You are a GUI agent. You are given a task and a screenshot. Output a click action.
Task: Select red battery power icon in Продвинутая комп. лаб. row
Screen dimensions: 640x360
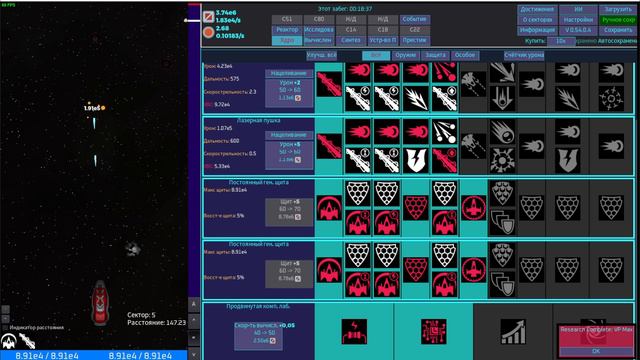click(x=354, y=331)
